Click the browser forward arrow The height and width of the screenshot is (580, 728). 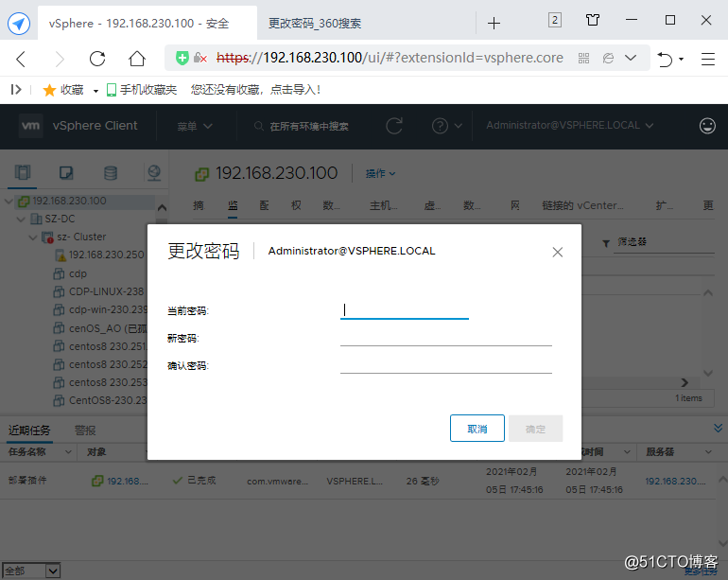point(60,59)
